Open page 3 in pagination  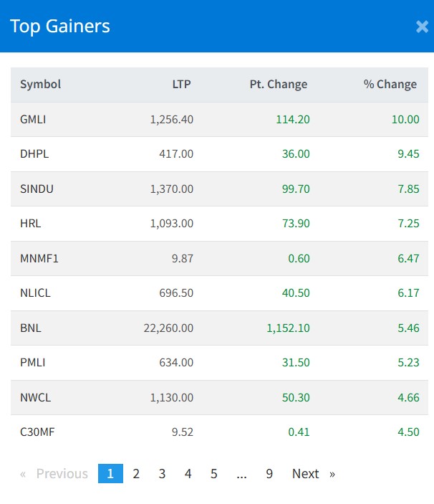click(x=163, y=474)
